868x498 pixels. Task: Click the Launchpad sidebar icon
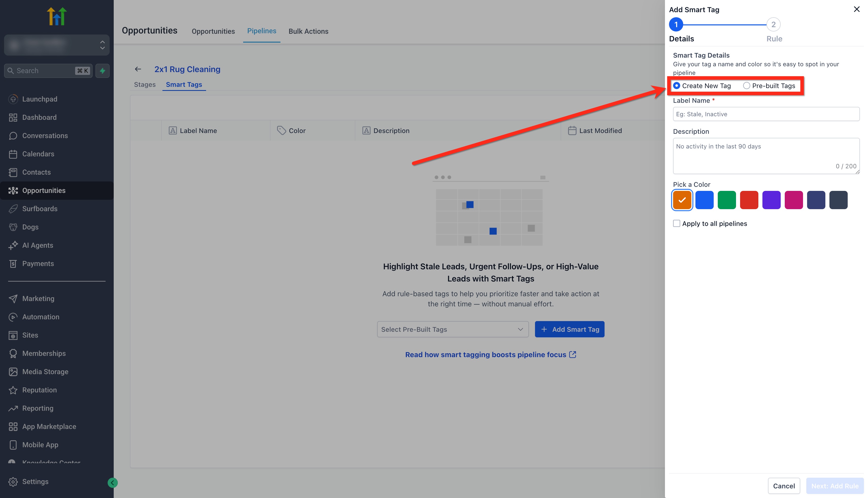(x=13, y=99)
